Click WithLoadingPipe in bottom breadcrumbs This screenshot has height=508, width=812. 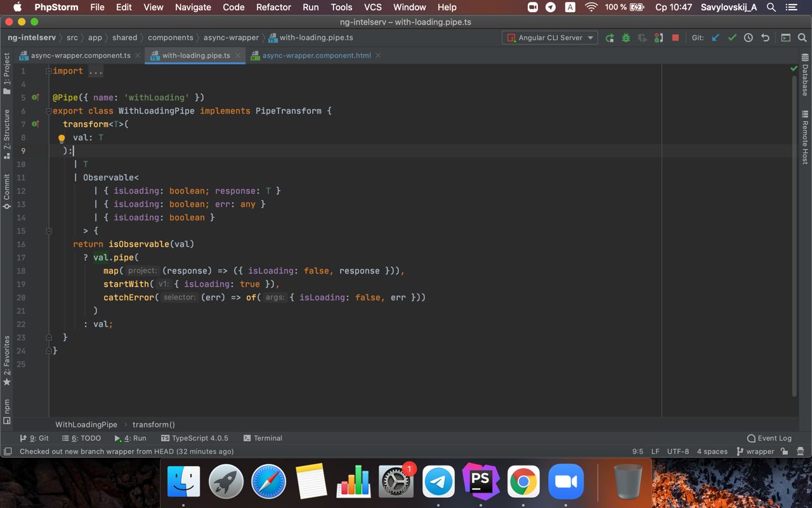86,424
